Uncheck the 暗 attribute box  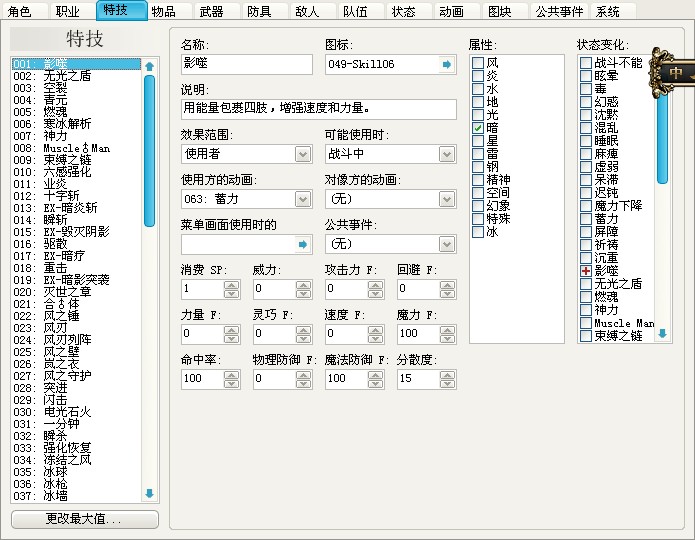[x=478, y=128]
